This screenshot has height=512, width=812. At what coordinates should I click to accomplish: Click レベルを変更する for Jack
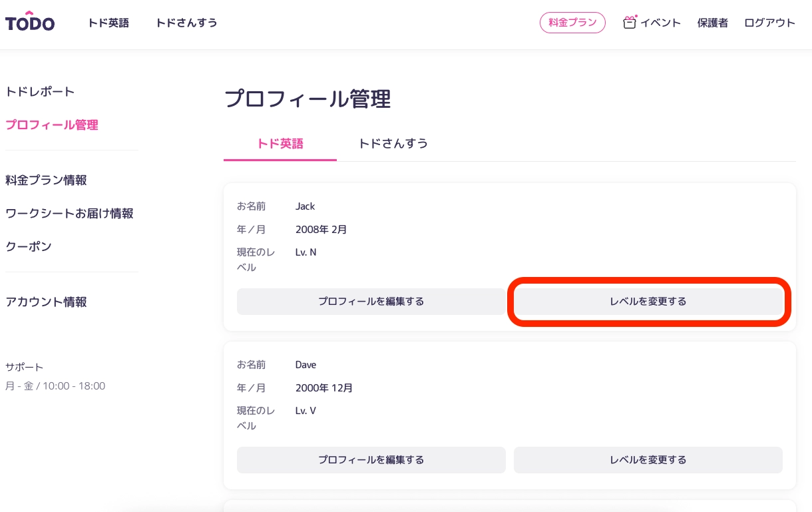(x=648, y=302)
